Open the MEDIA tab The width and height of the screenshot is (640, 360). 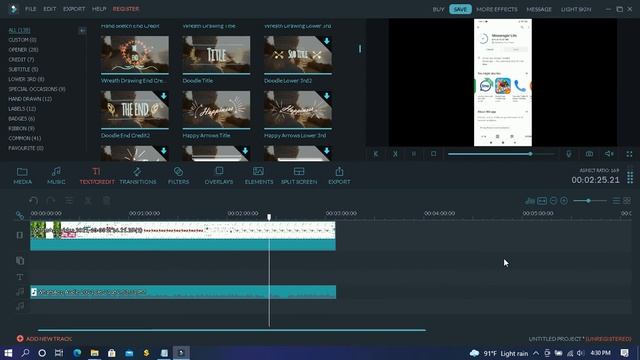22,176
